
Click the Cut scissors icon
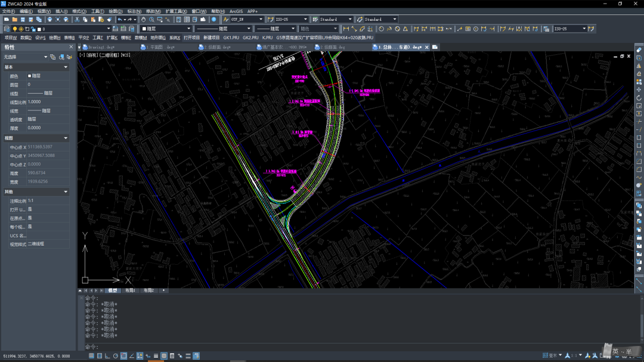pos(78,20)
